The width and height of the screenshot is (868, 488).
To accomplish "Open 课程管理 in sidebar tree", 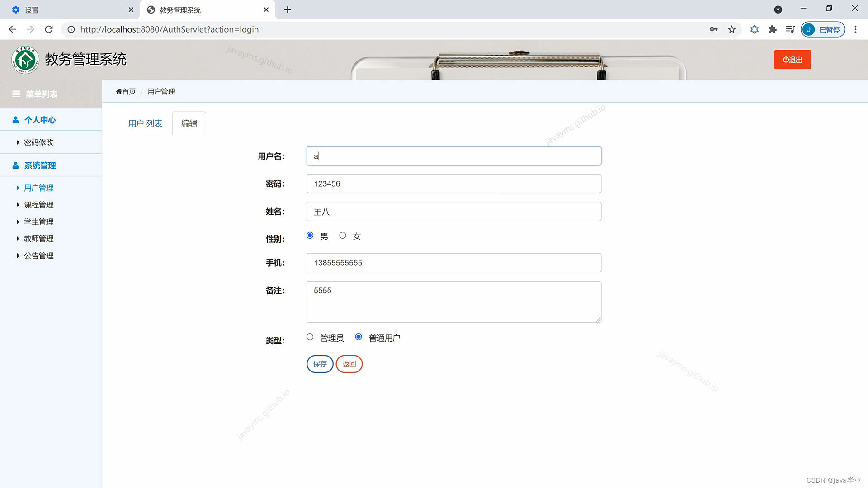I will click(38, 205).
